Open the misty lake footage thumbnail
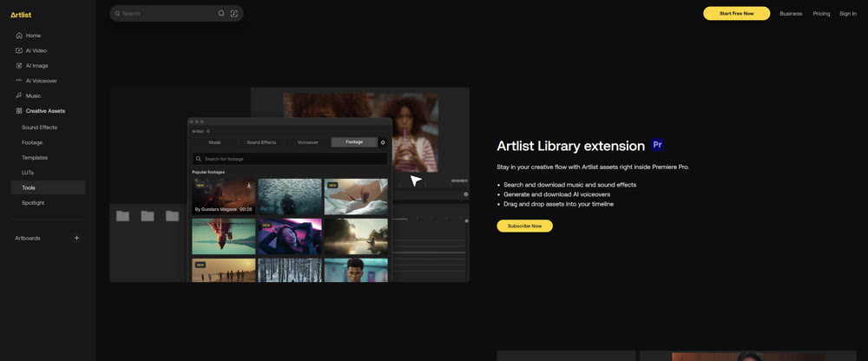 coord(356,236)
